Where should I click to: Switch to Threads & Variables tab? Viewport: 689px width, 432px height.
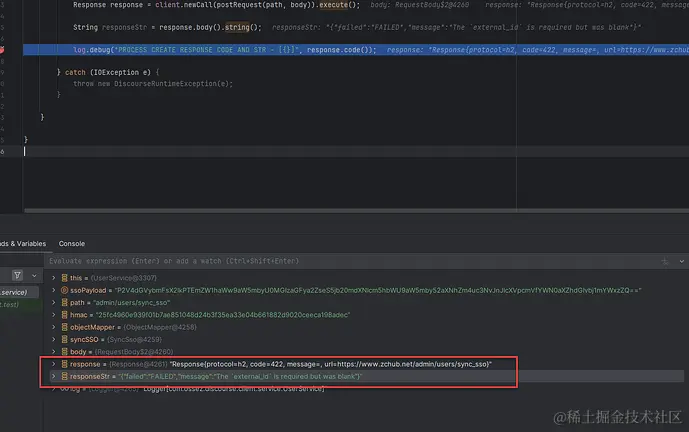pyautogui.click(x=23, y=243)
